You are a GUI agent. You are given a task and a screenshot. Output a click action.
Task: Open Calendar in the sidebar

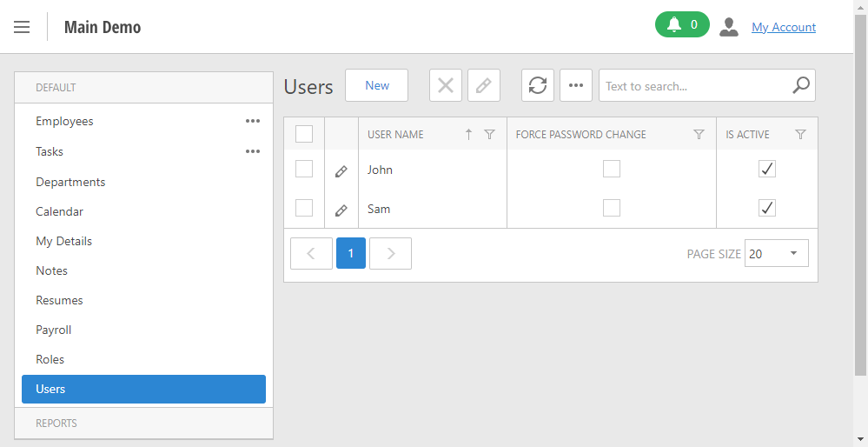[x=59, y=211]
